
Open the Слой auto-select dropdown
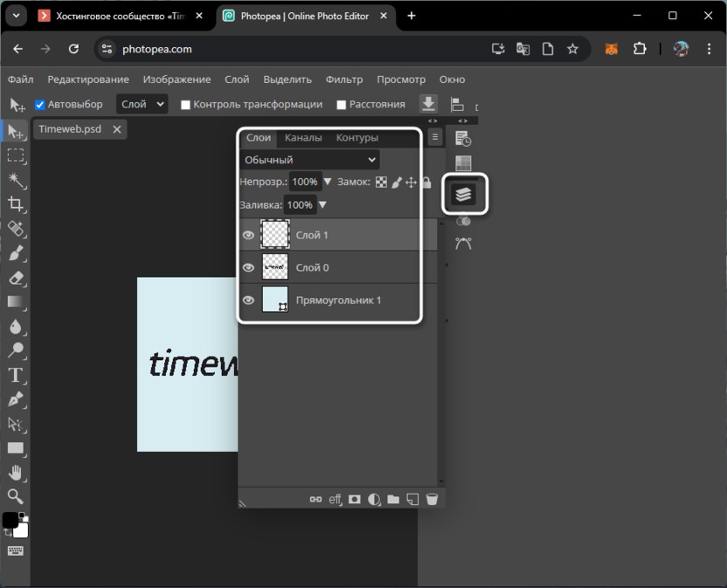click(x=142, y=104)
